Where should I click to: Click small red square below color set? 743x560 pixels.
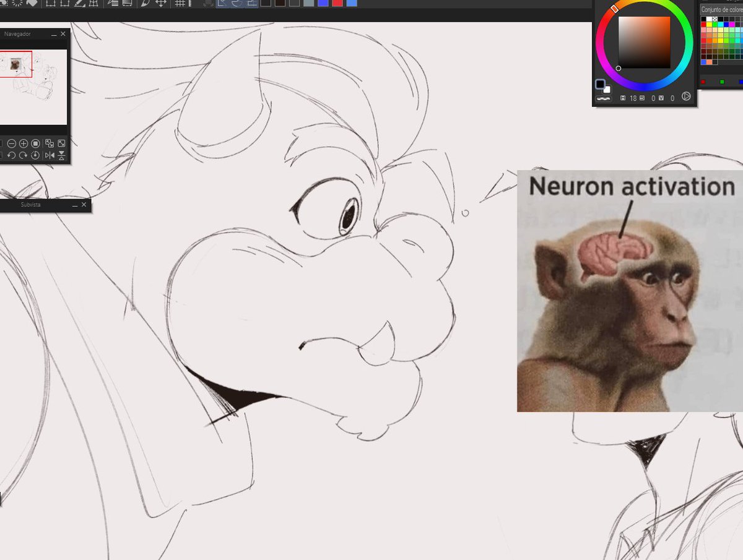pos(703,82)
